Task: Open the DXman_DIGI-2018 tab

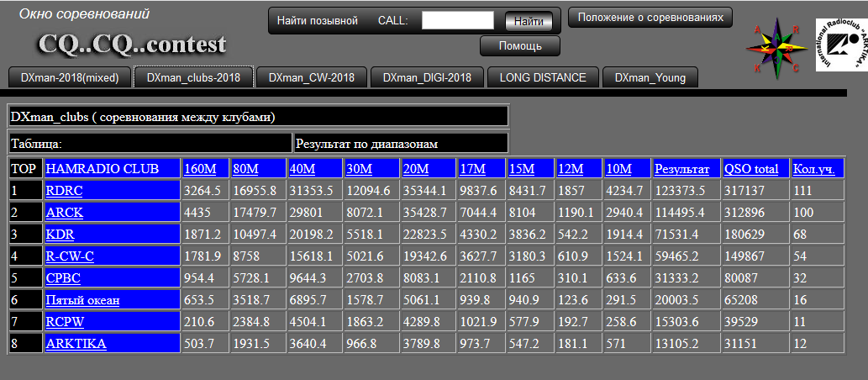Action: [428, 77]
